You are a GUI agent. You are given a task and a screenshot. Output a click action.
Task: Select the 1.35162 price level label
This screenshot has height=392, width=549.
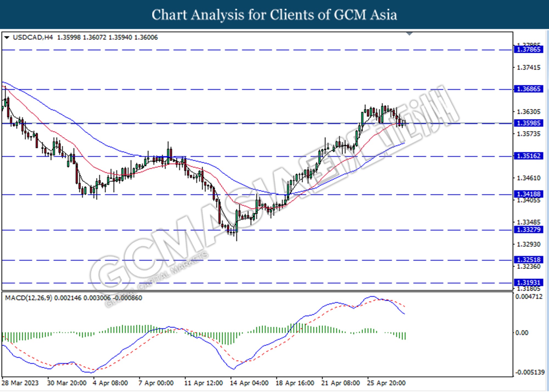(x=528, y=156)
